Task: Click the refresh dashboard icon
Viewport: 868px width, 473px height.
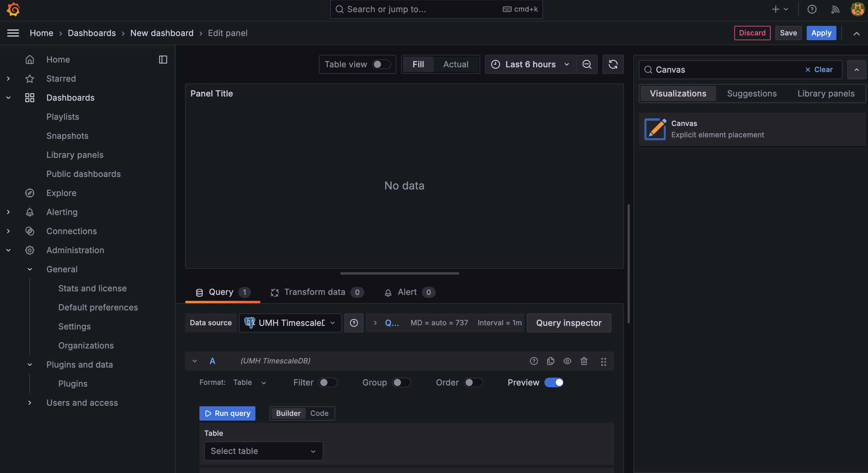Action: tap(613, 64)
